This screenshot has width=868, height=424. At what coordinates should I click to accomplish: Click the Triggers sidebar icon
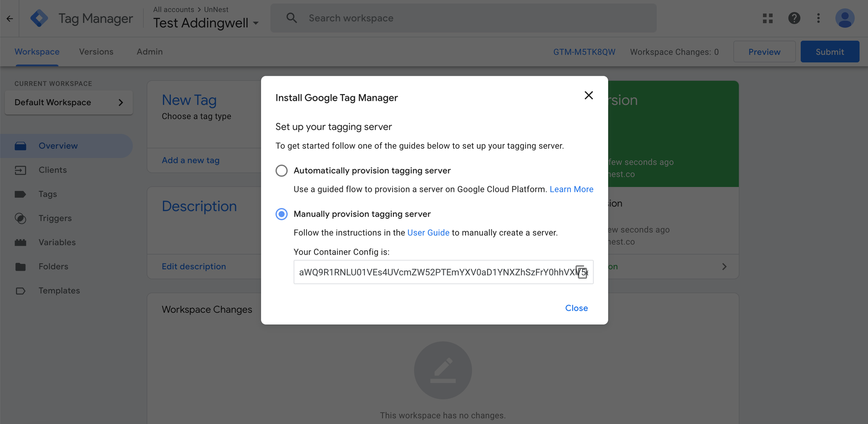coord(20,219)
